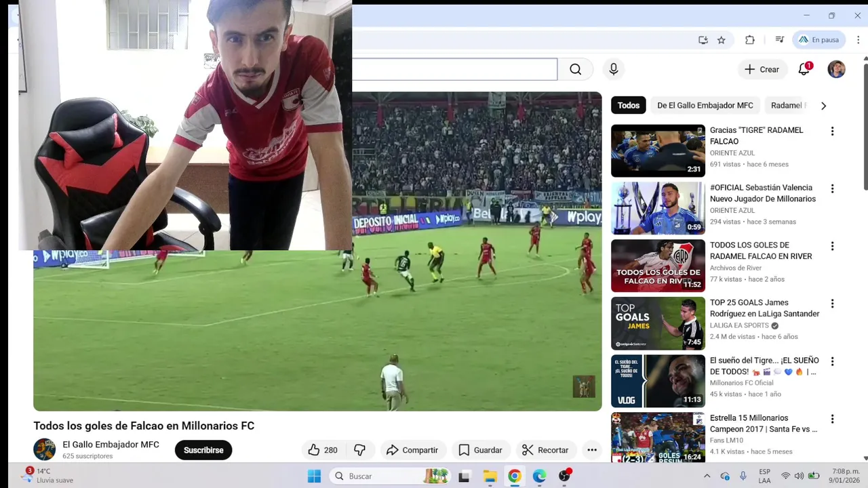Click ORIENTE AZUL channel under Gracias TIGRE

click(x=732, y=153)
